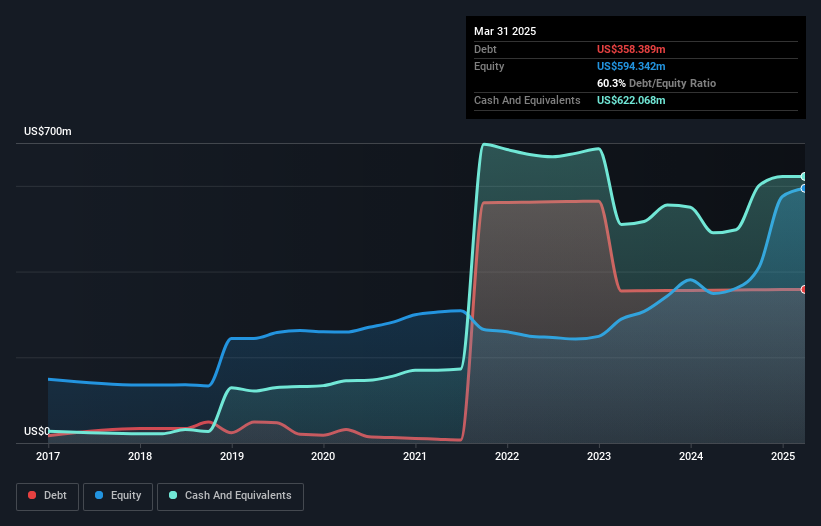This screenshot has width=821, height=526.
Task: Click the 2023 x-axis label
Action: [598, 456]
